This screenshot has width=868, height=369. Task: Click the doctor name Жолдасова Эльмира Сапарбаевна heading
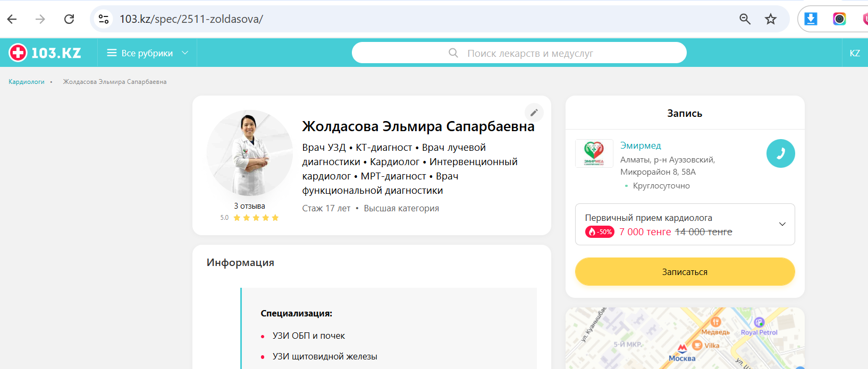418,126
